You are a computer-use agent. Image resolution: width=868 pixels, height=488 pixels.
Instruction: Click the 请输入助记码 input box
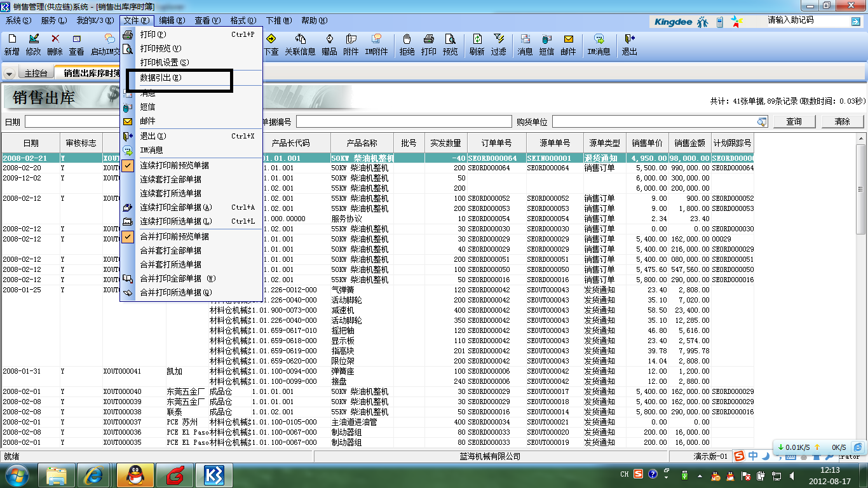point(807,21)
